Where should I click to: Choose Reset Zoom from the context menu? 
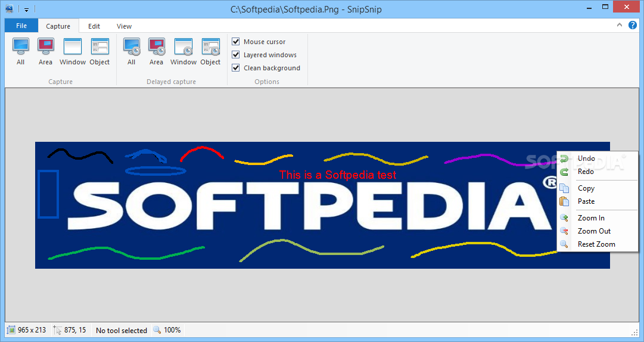(x=598, y=244)
